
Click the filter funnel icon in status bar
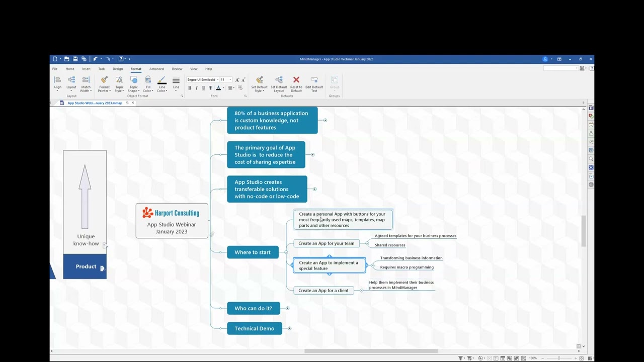[460, 358]
